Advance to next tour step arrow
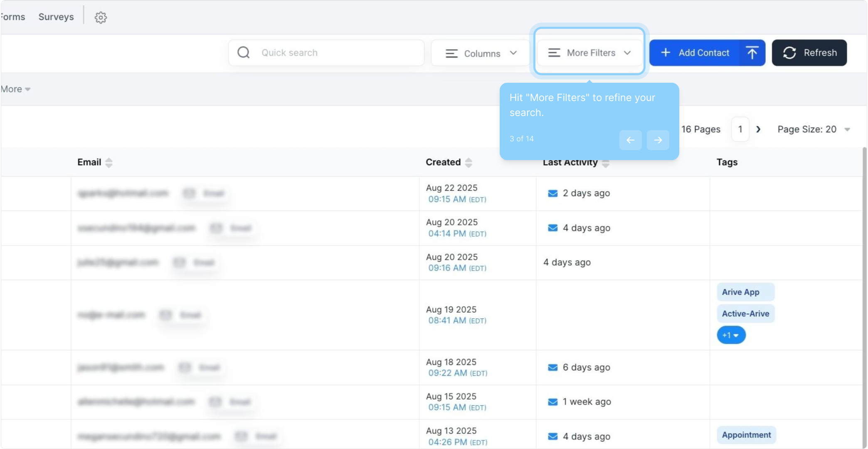 pos(658,140)
